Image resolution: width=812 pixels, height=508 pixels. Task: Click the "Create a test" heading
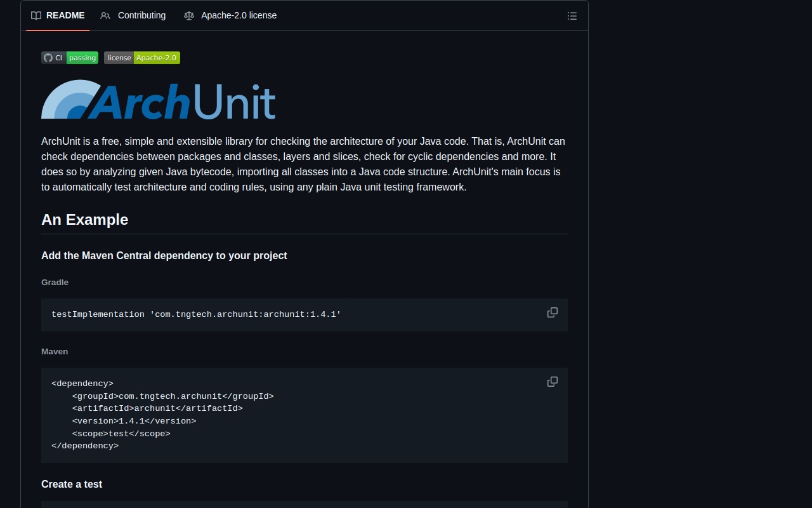[72, 484]
